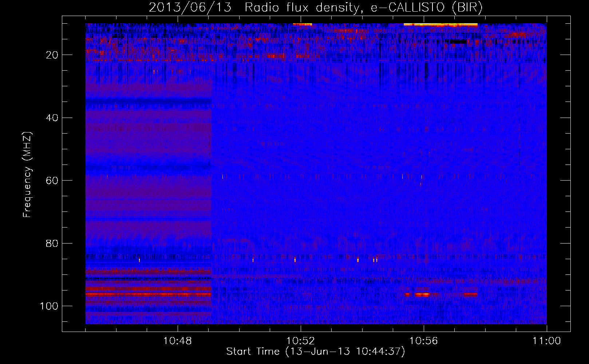Click the bright yellow burst at top right of spectrogram
Image resolution: width=589 pixels, height=364 pixels.
coord(440,25)
